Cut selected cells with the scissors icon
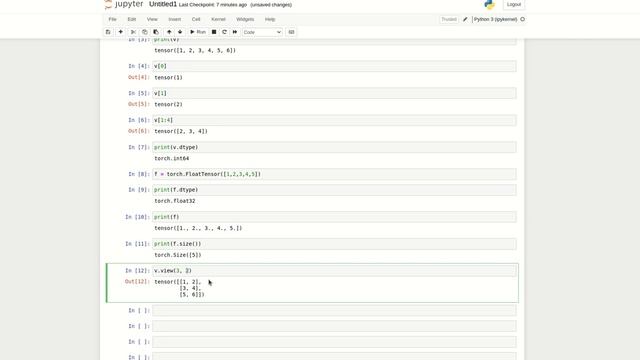Image resolution: width=640 pixels, height=360 pixels. click(x=133, y=32)
